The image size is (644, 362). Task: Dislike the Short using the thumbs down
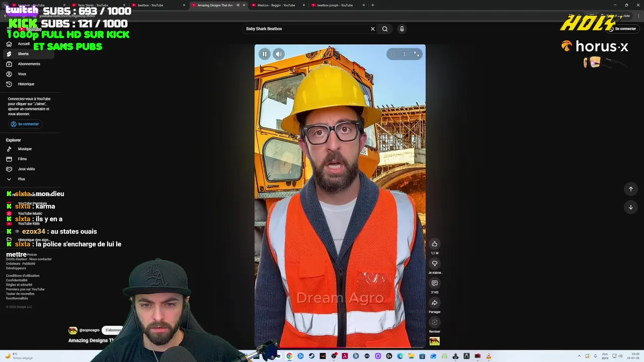pos(435,263)
